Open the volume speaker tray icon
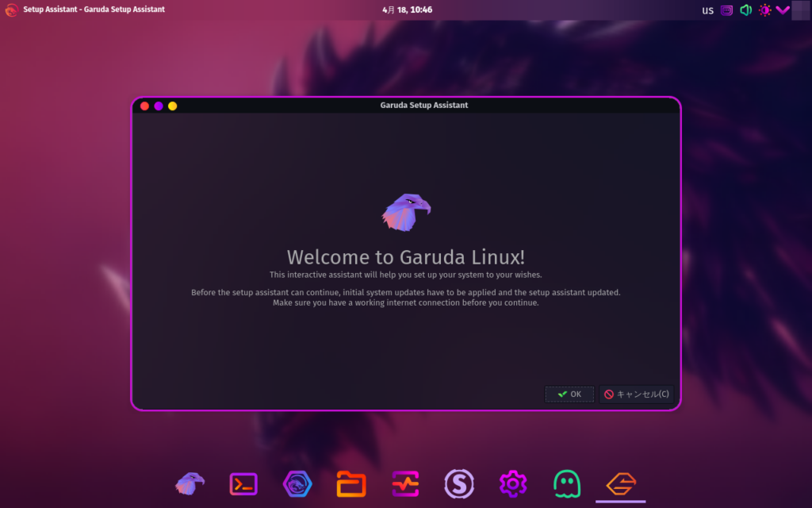Image resolution: width=812 pixels, height=508 pixels. click(x=745, y=10)
